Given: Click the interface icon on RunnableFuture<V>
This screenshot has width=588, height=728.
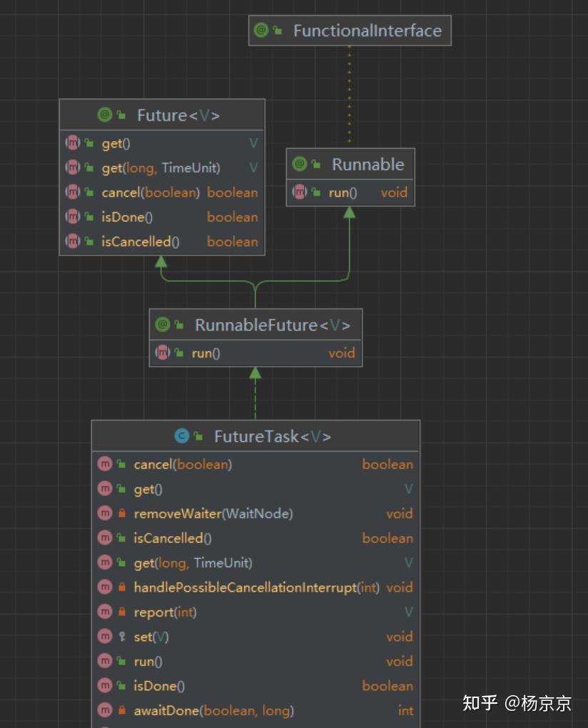Looking at the screenshot, I should click(x=163, y=325).
